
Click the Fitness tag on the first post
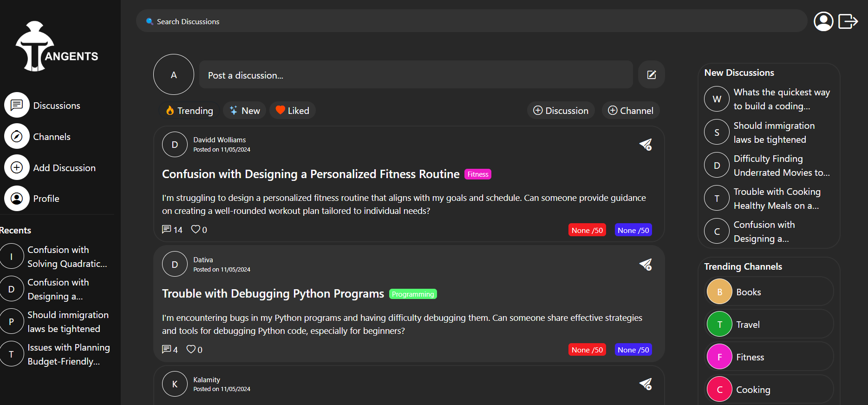click(478, 174)
